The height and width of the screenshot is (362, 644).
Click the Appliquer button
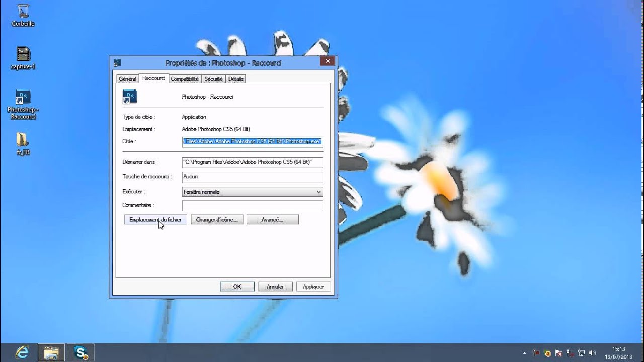point(313,286)
